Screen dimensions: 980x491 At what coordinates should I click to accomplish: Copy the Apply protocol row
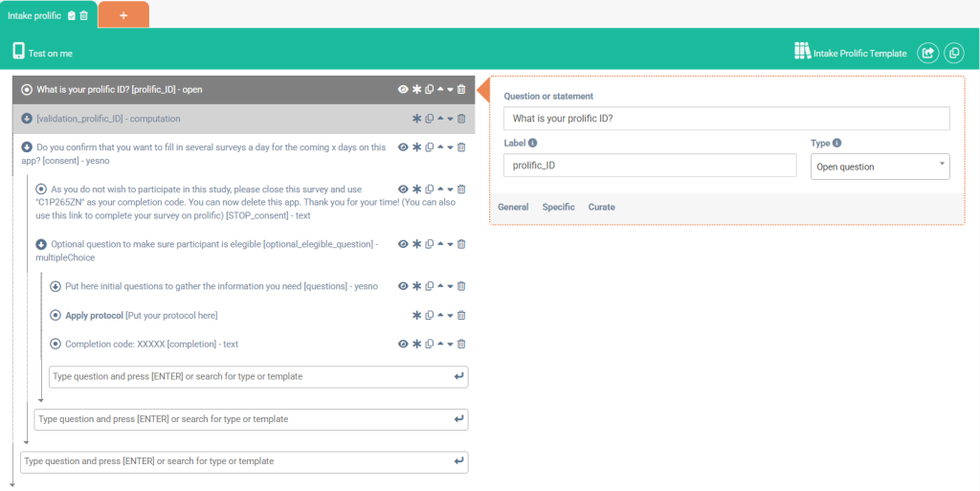430,315
